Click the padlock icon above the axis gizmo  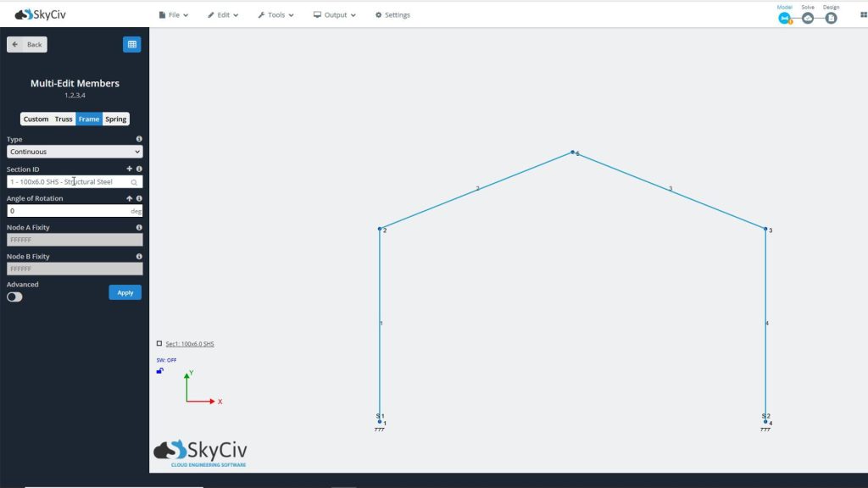(x=158, y=370)
